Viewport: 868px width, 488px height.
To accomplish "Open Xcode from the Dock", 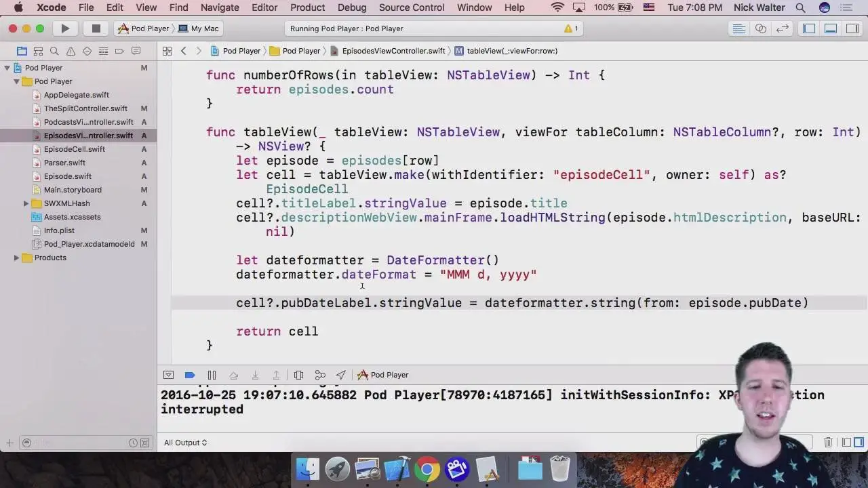I will click(397, 468).
